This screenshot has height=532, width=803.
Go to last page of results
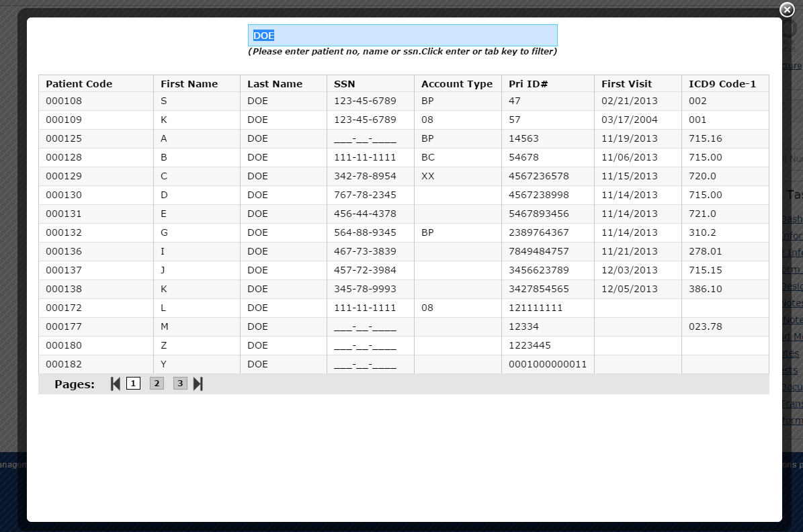click(x=198, y=384)
